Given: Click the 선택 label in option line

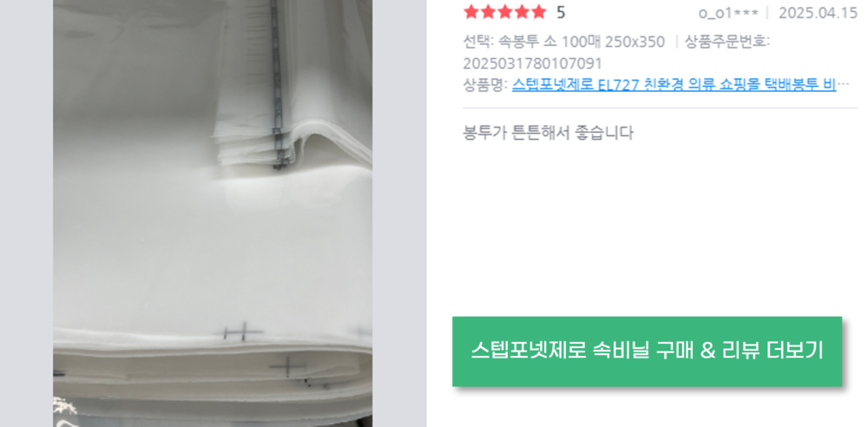Looking at the screenshot, I should click(479, 42).
